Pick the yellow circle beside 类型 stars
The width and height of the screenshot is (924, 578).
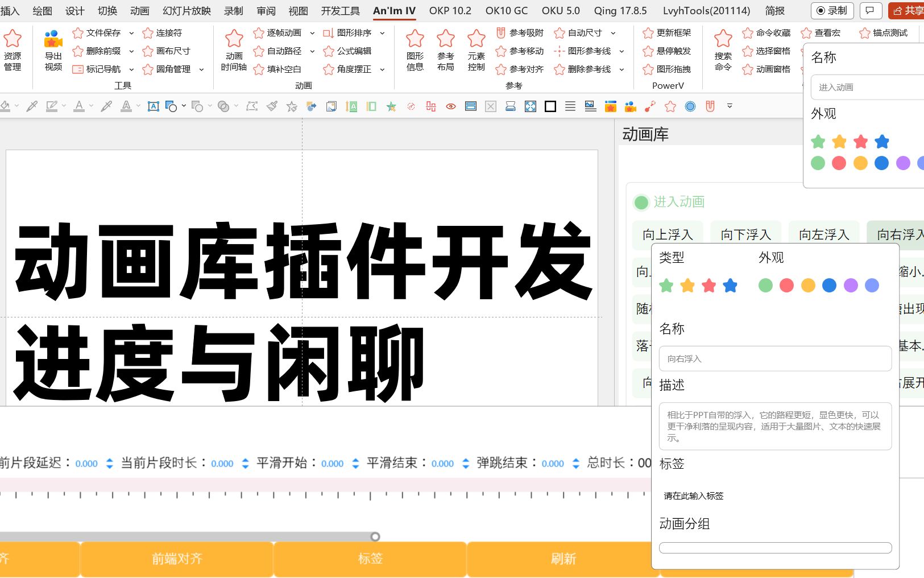click(808, 286)
